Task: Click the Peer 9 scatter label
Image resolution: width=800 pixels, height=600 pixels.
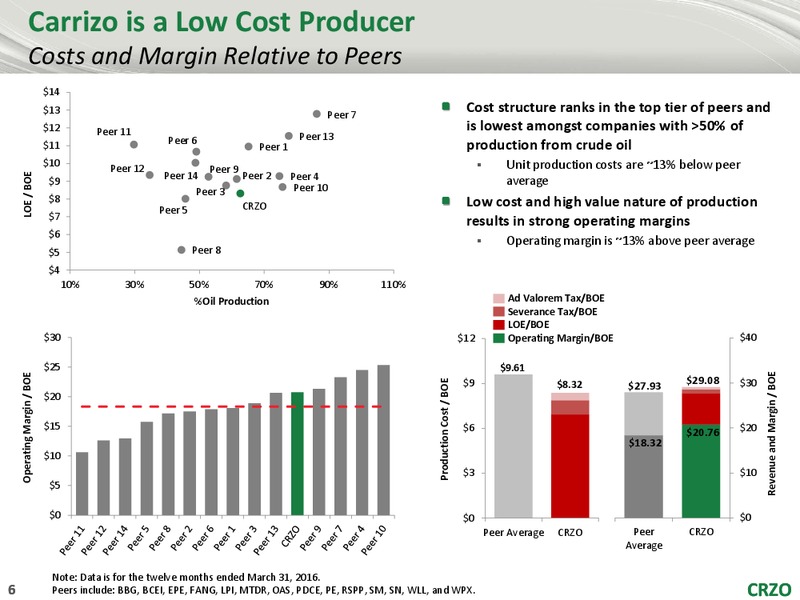Action: click(x=224, y=169)
